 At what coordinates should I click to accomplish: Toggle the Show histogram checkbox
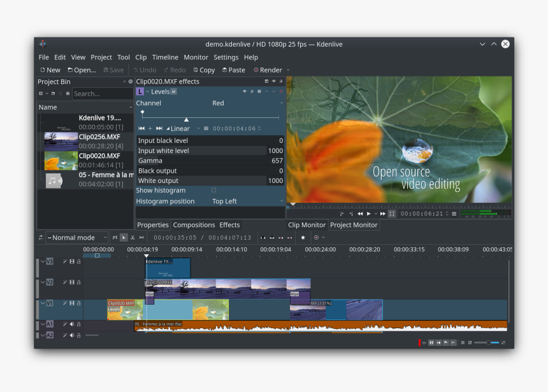(214, 190)
